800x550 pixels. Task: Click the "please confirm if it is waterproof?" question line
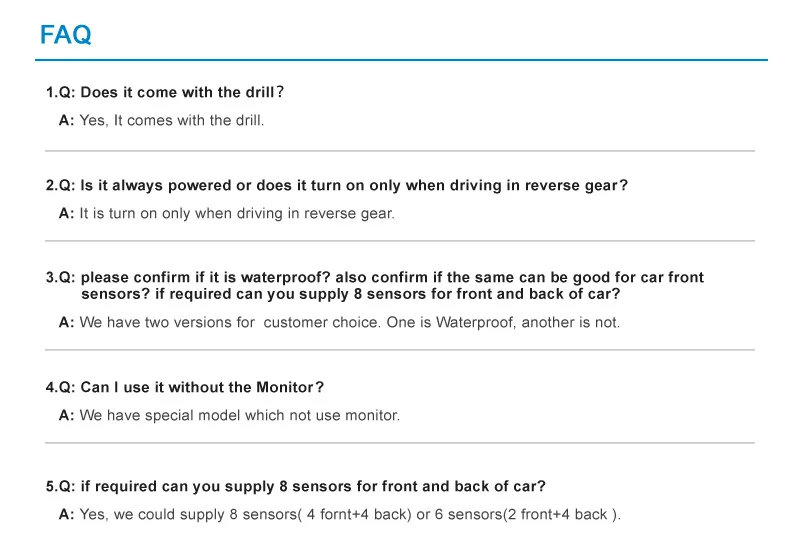click(392, 277)
